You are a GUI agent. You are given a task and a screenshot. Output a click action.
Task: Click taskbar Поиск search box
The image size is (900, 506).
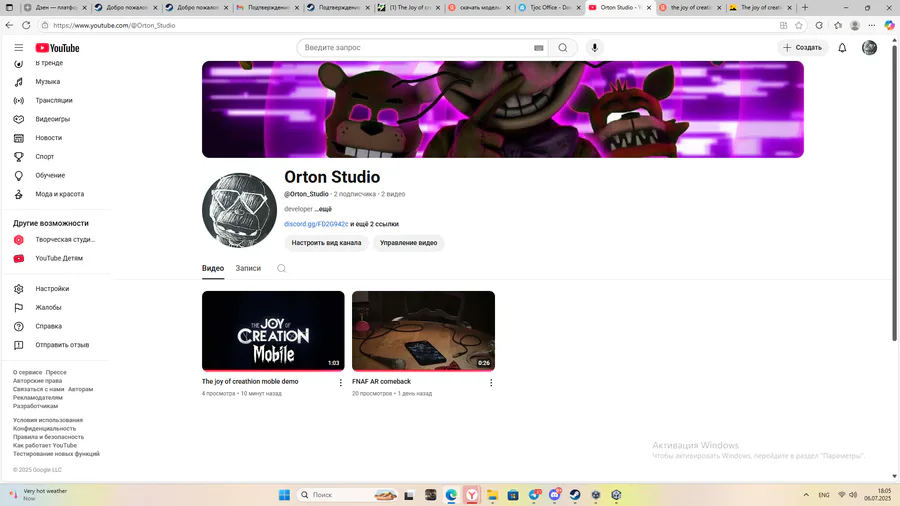click(x=348, y=495)
